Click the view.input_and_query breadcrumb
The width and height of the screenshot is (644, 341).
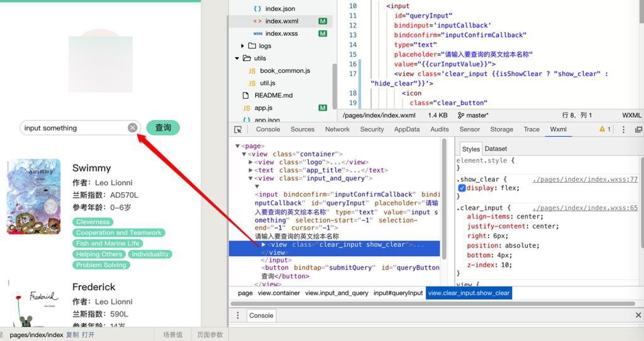[x=337, y=293]
